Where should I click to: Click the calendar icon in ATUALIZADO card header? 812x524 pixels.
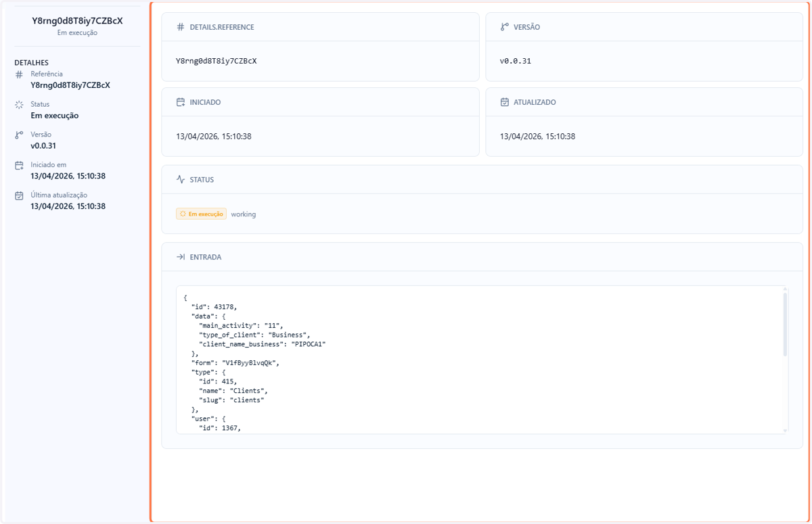point(504,102)
